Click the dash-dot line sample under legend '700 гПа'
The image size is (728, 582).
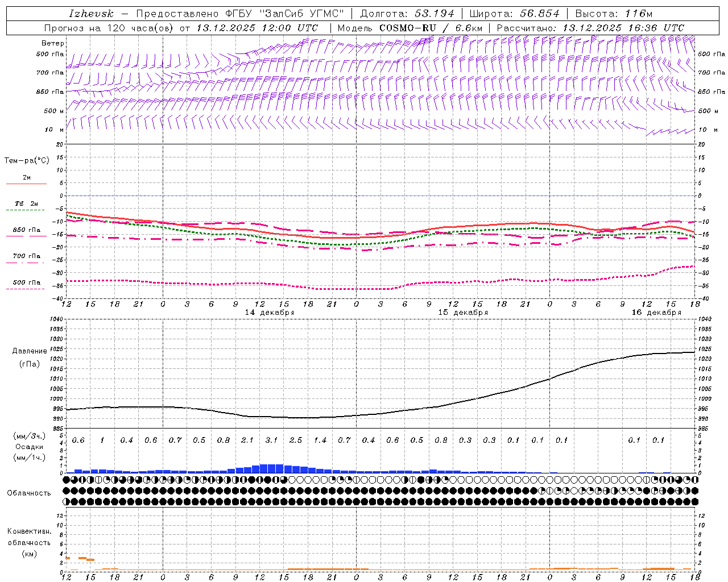[x=26, y=263]
